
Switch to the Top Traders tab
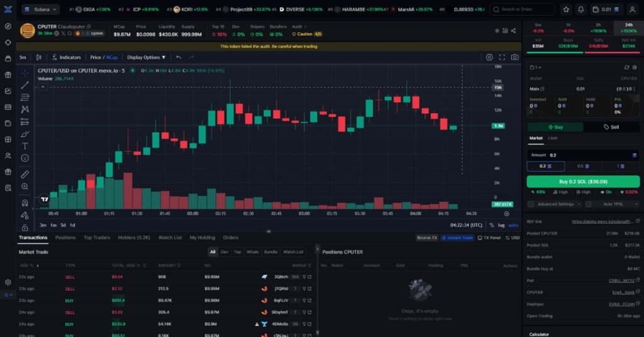[x=96, y=238]
